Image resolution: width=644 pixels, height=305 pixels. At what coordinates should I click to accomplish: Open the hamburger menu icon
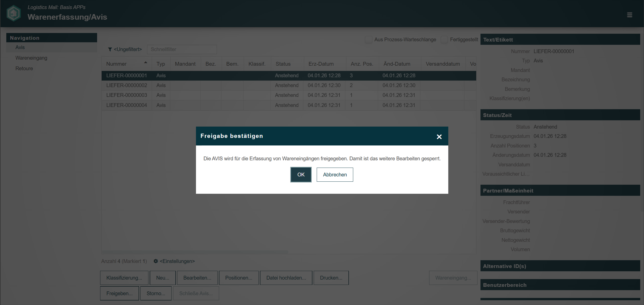click(x=629, y=15)
